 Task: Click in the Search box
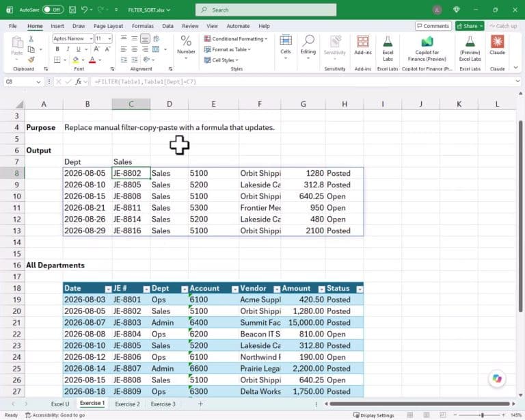[x=266, y=10]
